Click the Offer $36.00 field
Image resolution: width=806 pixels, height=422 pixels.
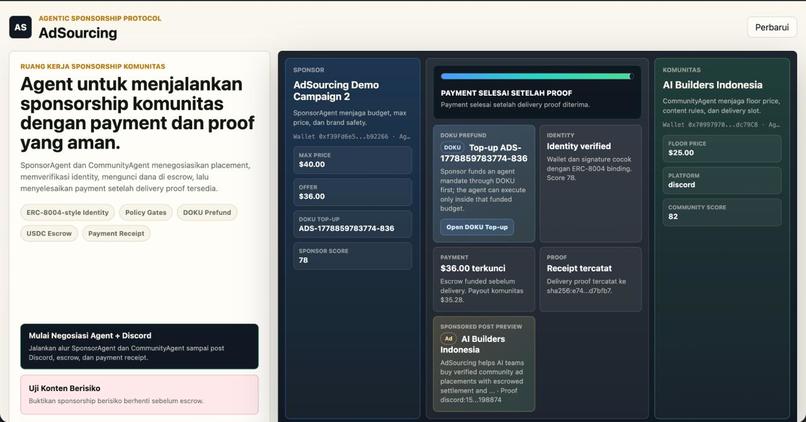[x=352, y=192]
